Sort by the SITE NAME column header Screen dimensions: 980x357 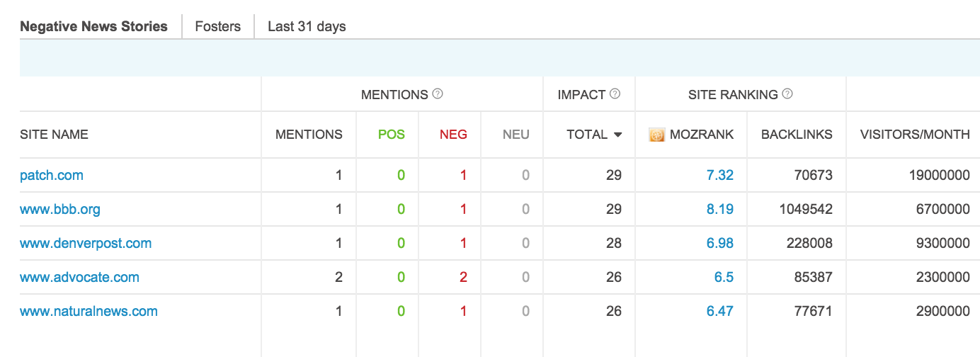[54, 135]
